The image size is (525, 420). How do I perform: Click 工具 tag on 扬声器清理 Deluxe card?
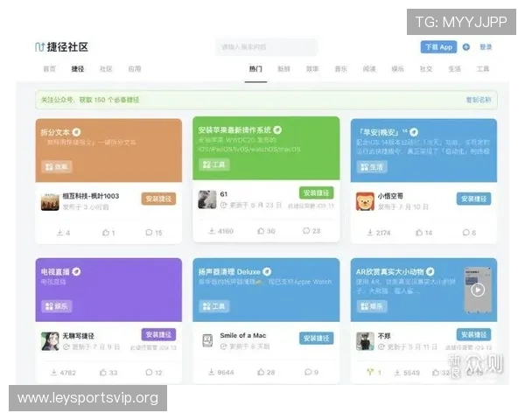(214, 306)
